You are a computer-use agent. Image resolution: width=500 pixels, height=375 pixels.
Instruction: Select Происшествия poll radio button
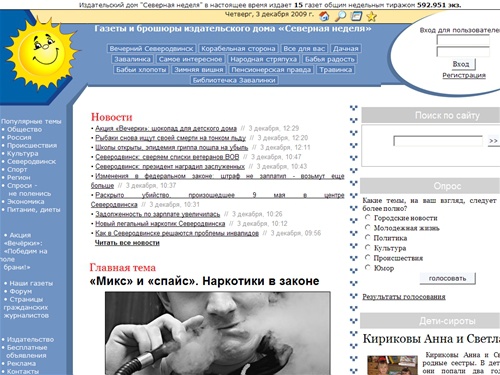[x=368, y=257]
